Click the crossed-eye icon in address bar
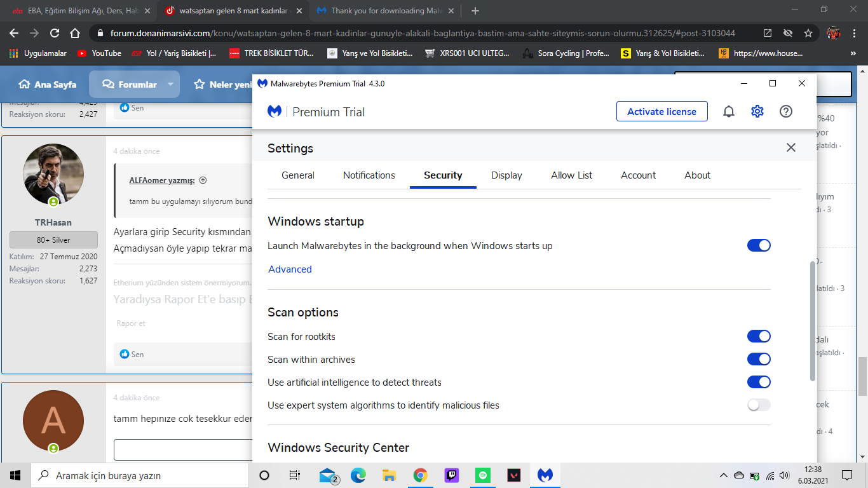The height and width of the screenshot is (488, 868). (x=788, y=33)
